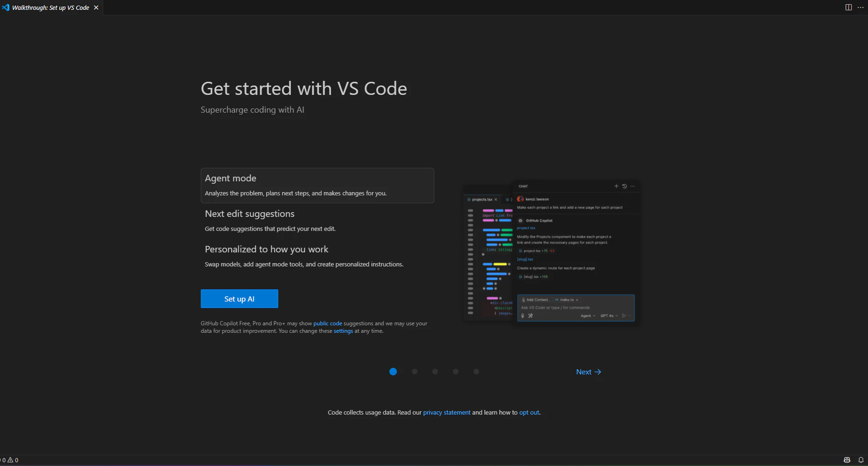This screenshot has height=466, width=868.
Task: Go to the second walkthrough page dot
Action: (x=415, y=372)
